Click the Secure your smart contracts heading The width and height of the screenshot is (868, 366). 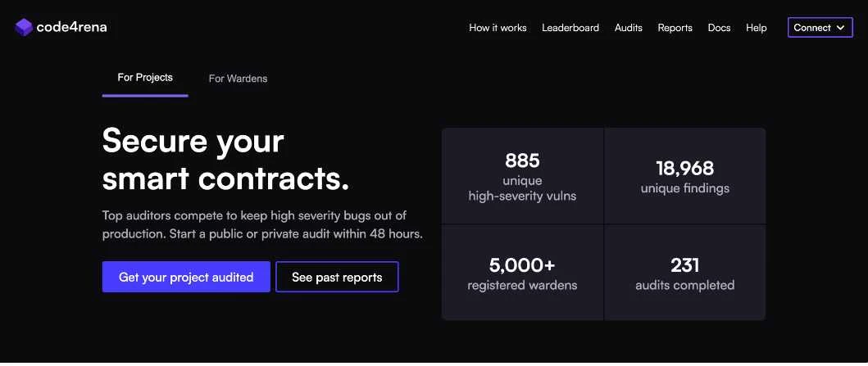[x=225, y=160]
